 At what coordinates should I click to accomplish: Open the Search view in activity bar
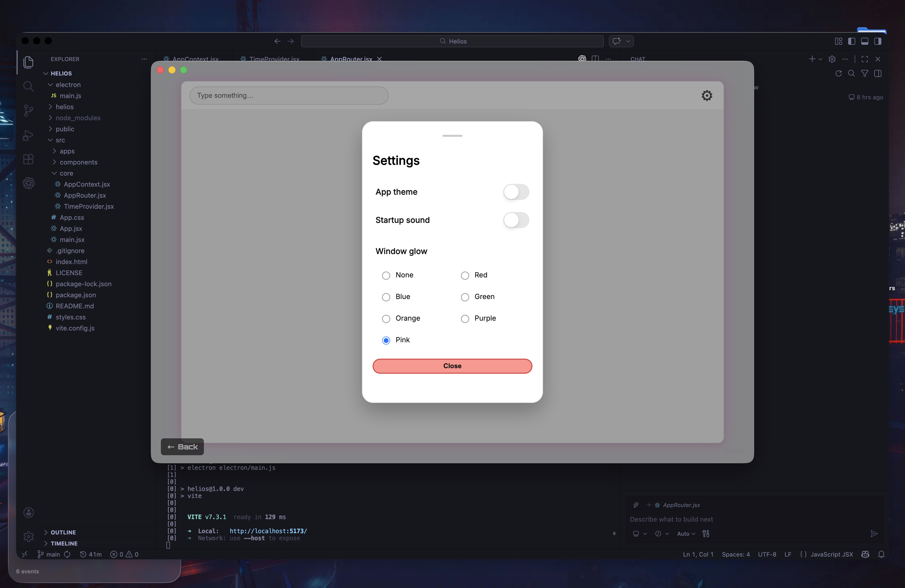[x=28, y=86]
